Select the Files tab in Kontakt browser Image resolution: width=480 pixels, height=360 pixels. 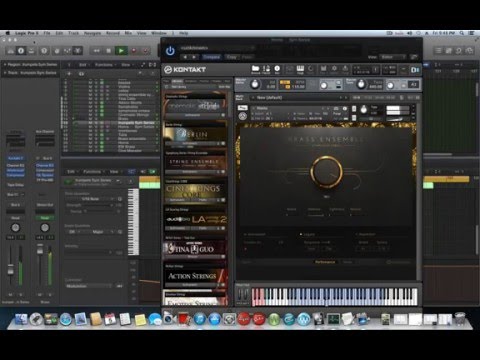(166, 81)
